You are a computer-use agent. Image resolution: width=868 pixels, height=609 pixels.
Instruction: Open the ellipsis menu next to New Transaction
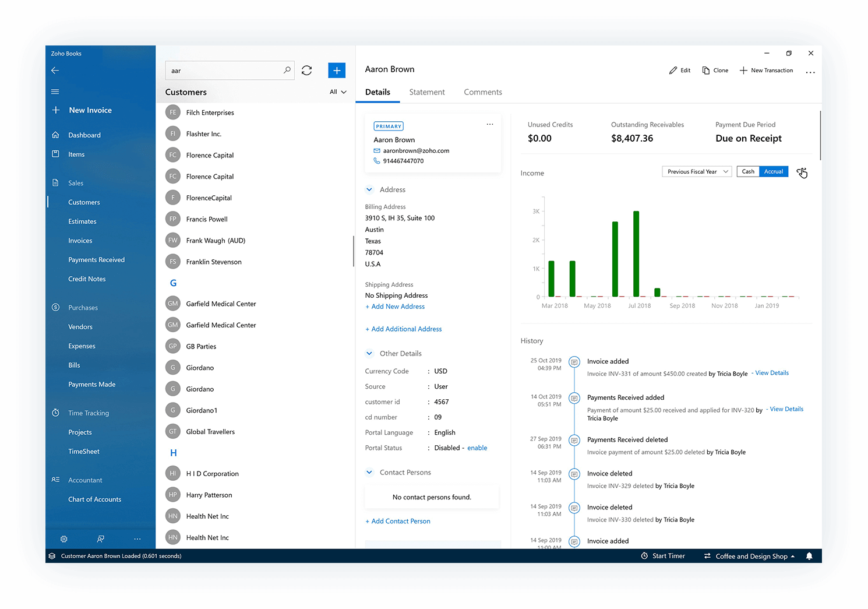pos(810,71)
